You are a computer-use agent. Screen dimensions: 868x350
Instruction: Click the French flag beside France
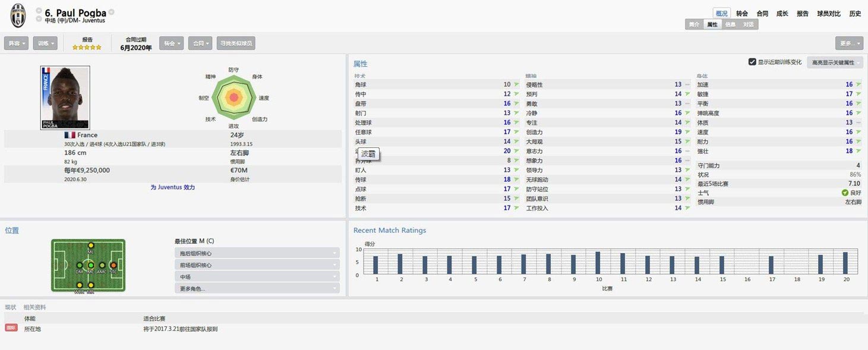pos(70,135)
